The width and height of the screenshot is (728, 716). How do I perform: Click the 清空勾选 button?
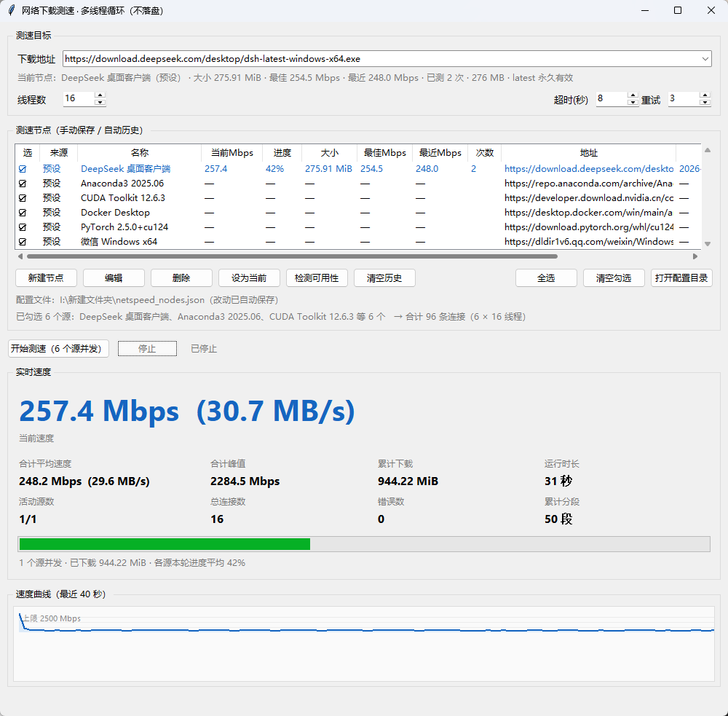pyautogui.click(x=614, y=278)
